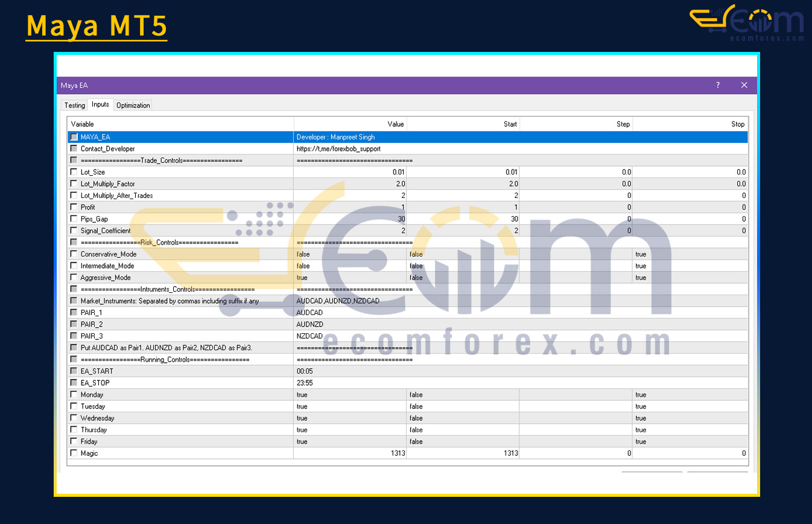This screenshot has width=812, height=524.
Task: Toggle the Pips_Gap checkbox
Action: (74, 219)
